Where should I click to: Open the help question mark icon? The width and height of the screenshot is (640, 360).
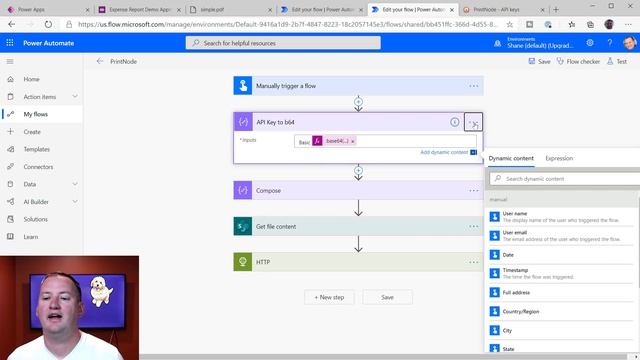[609, 42]
